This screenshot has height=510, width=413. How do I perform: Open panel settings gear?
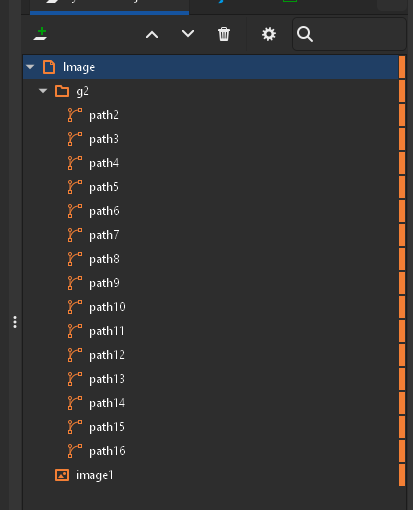[x=269, y=34]
